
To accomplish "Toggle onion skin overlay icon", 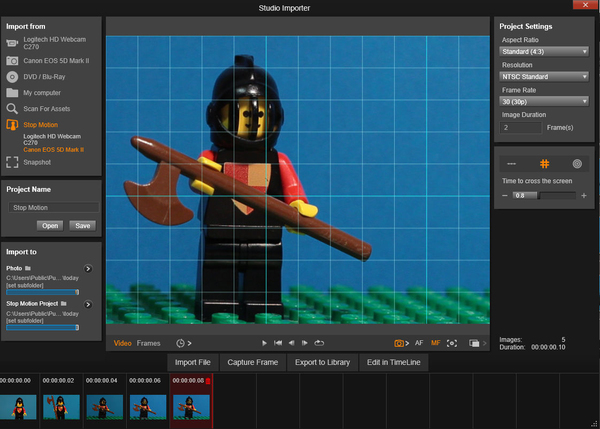I will pos(474,343).
